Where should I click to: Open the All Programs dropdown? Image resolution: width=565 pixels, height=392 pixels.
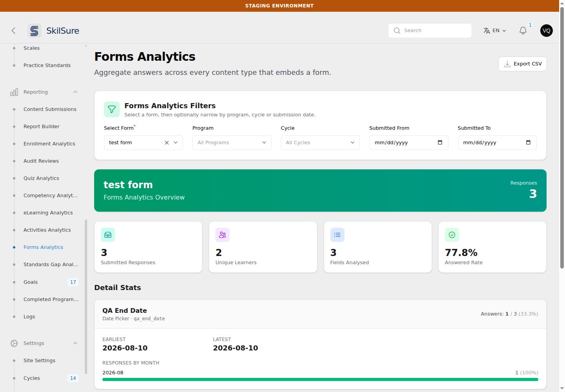(x=232, y=143)
